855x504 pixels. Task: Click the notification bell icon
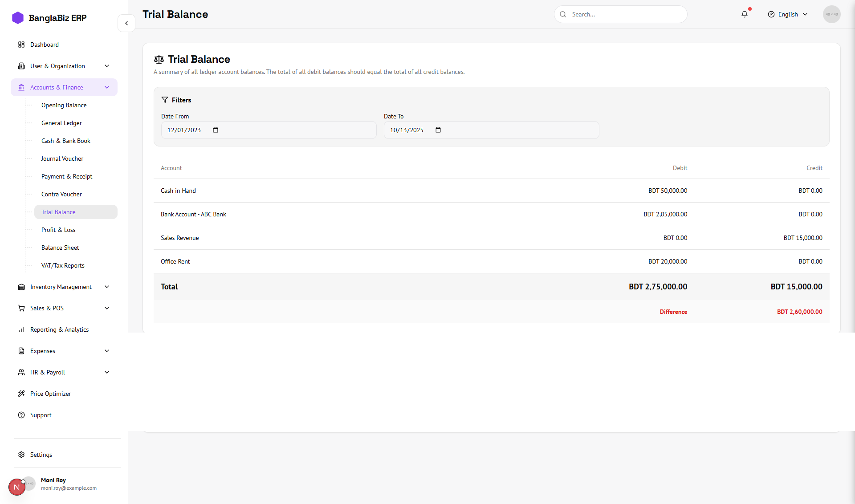(745, 14)
